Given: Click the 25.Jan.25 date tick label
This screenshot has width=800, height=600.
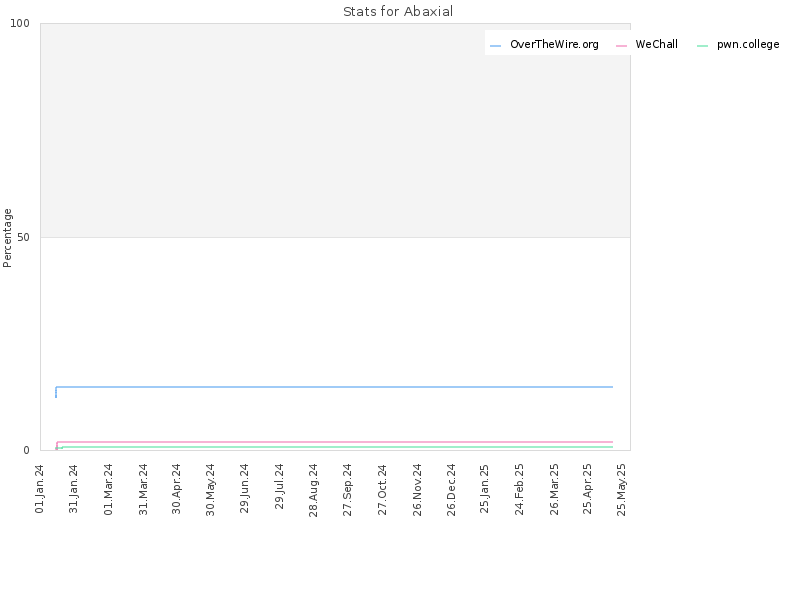Looking at the screenshot, I should click(485, 488).
